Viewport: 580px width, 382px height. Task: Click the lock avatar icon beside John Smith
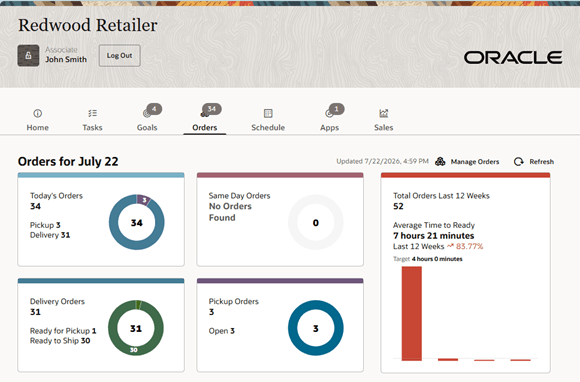click(x=28, y=56)
